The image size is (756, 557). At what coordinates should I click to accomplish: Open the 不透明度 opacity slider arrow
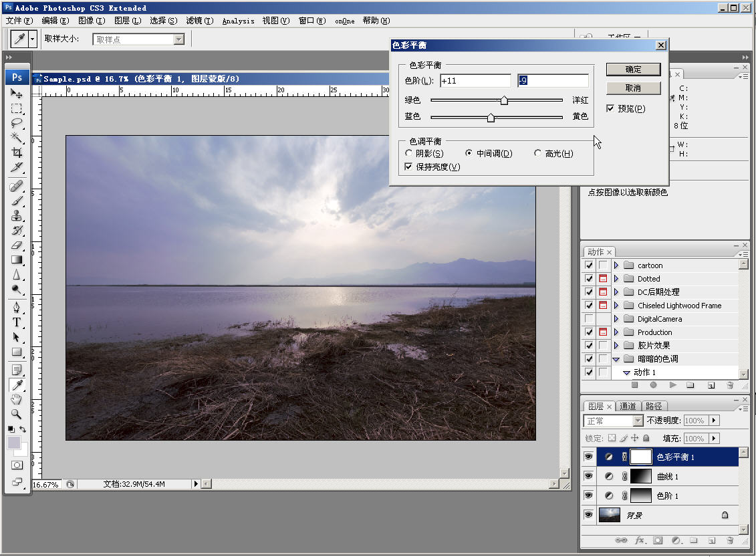tap(714, 421)
